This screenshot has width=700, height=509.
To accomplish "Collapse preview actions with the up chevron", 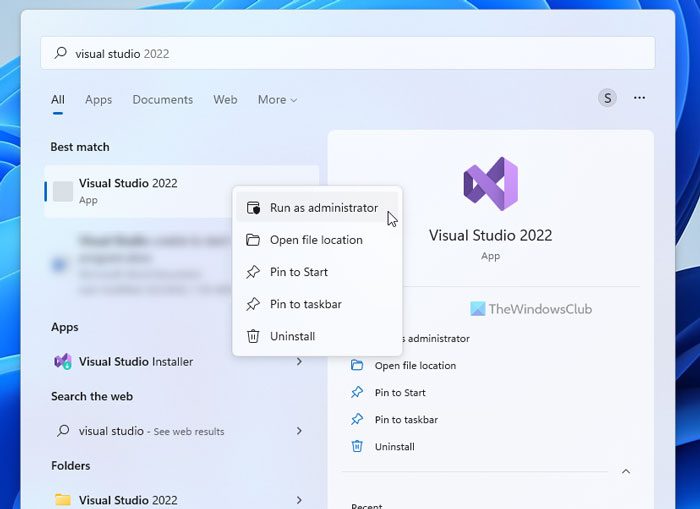I will coord(626,471).
